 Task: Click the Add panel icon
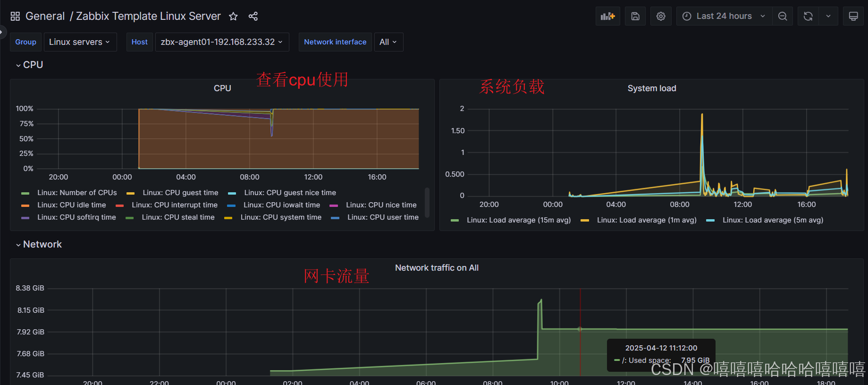point(608,16)
